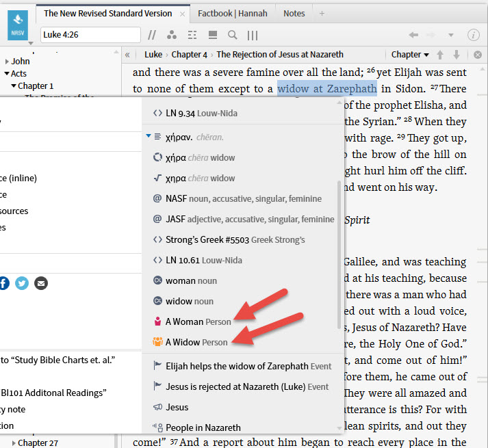Open the NRSV panel menu dropdown arrow
Image resolution: width=488 pixels, height=448 pixels.
(x=31, y=43)
